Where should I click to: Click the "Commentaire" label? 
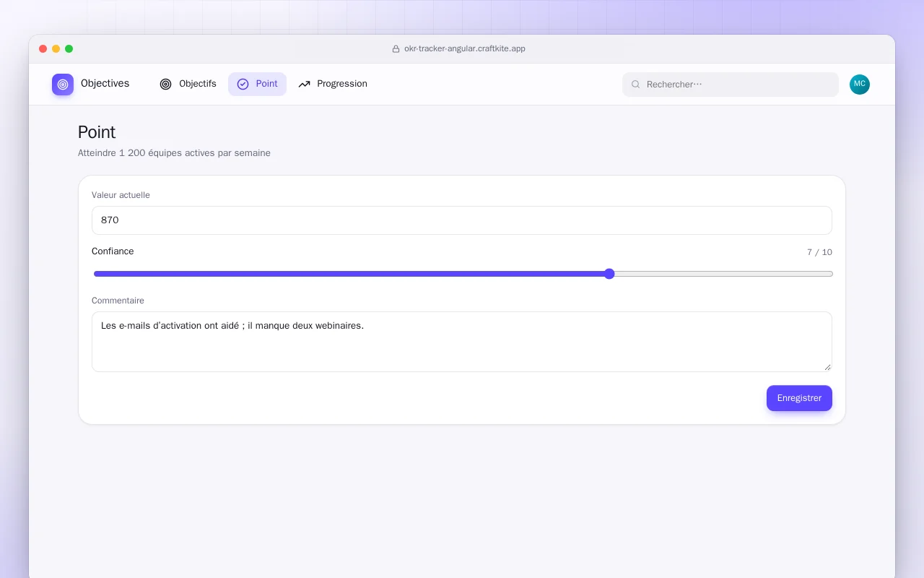tap(118, 301)
